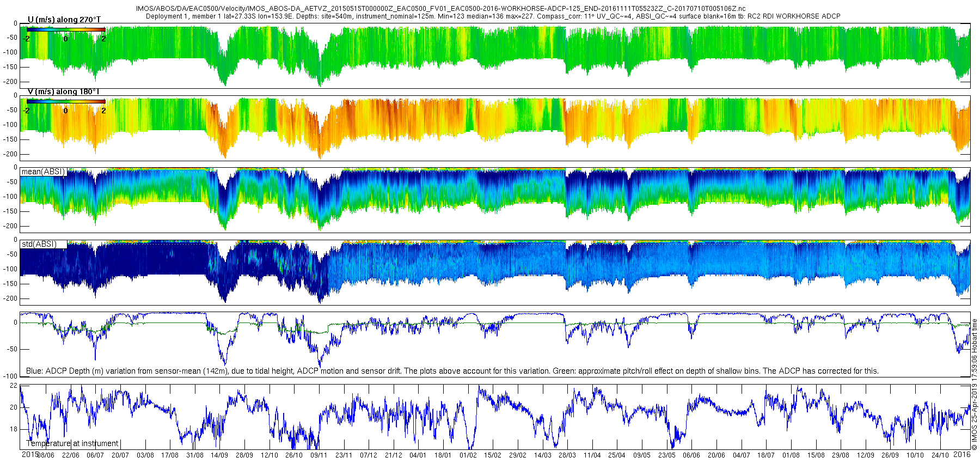Click the '20/06' date tick label
This screenshot has height=463, width=980.
[x=716, y=455]
